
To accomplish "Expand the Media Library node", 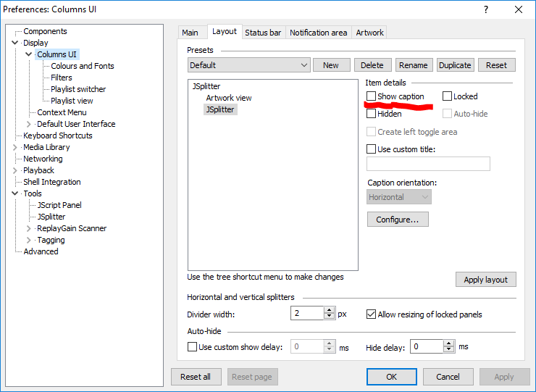I will point(16,147).
